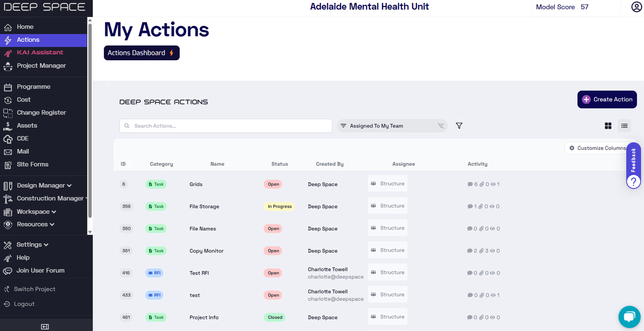This screenshot has height=331, width=644.
Task: Switch to list view layout
Action: (x=624, y=126)
